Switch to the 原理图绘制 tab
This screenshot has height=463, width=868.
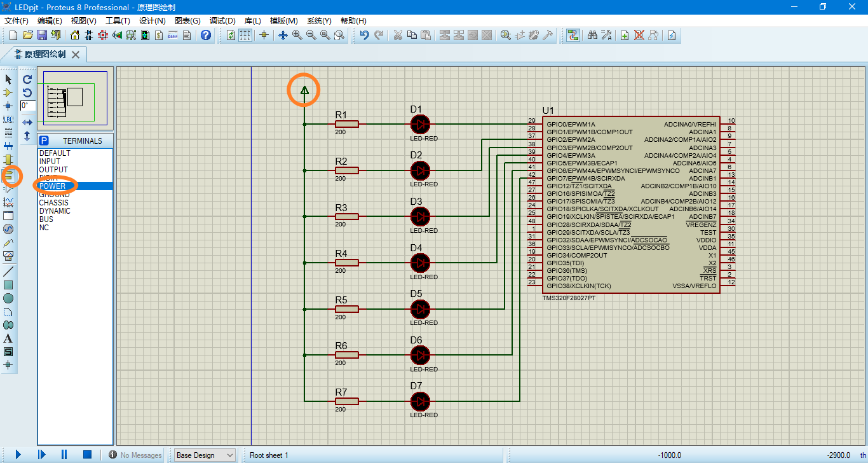click(44, 54)
